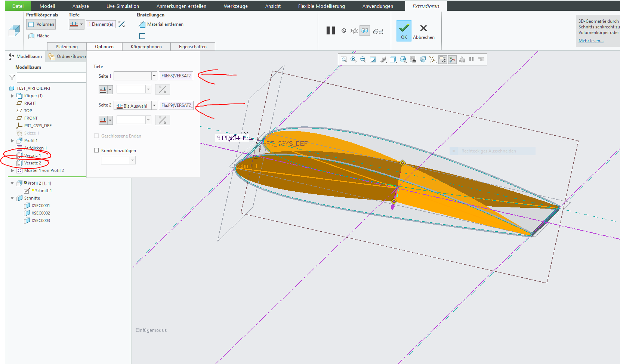Click the greyed 3D triangle toolbar icon
Screen dimensions: 620x364
point(462,59)
